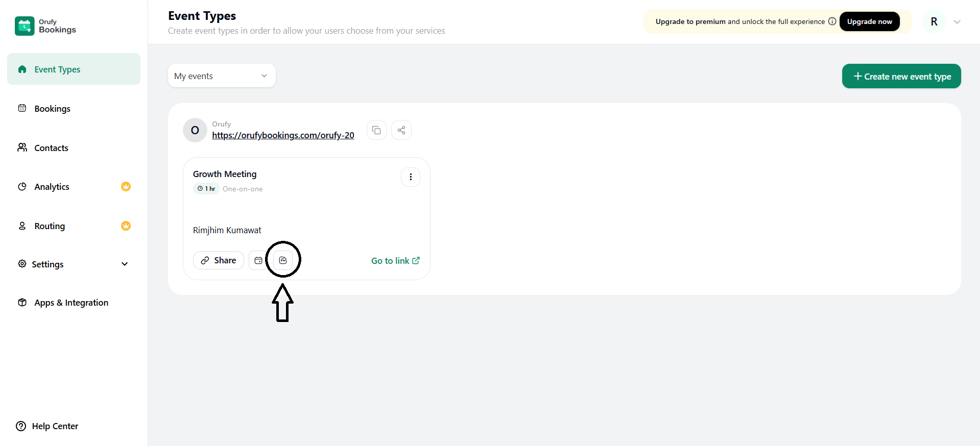The width and height of the screenshot is (980, 446).
Task: Open the orufybookings.com/orufy-20 link
Action: coord(283,135)
